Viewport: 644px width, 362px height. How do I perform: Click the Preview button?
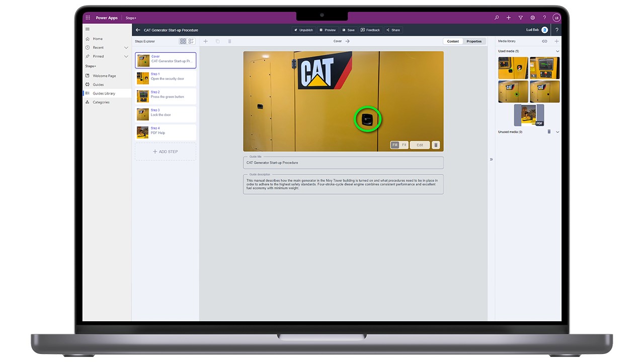(328, 30)
